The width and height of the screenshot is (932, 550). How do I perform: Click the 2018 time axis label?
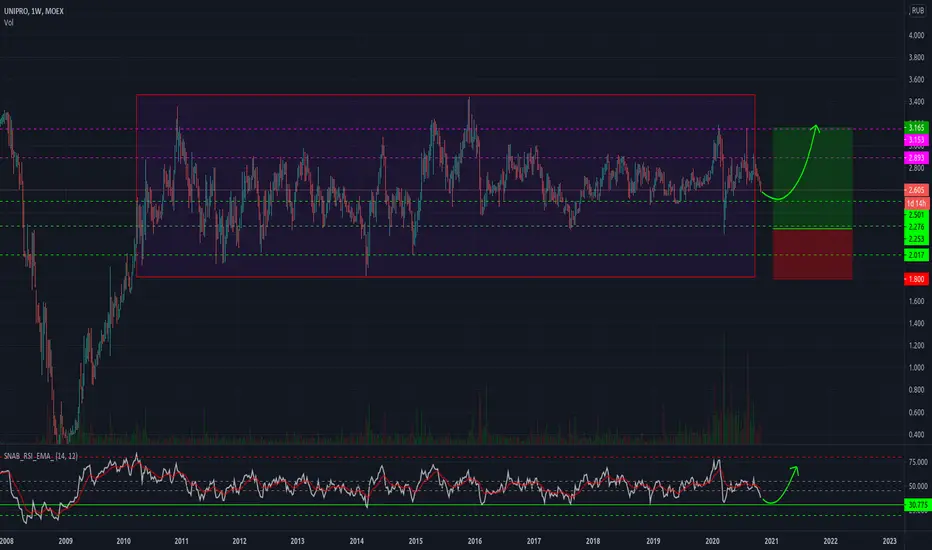(x=593, y=541)
